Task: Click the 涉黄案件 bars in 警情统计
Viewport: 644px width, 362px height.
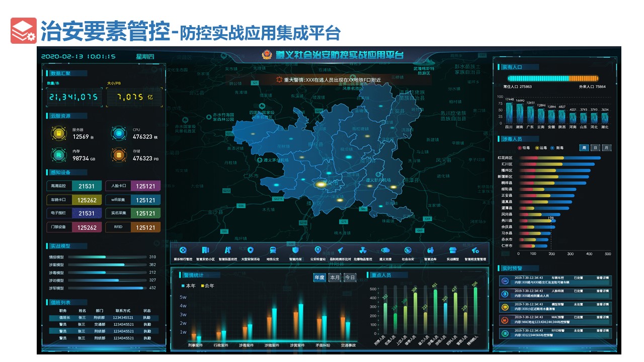Action: [298, 323]
